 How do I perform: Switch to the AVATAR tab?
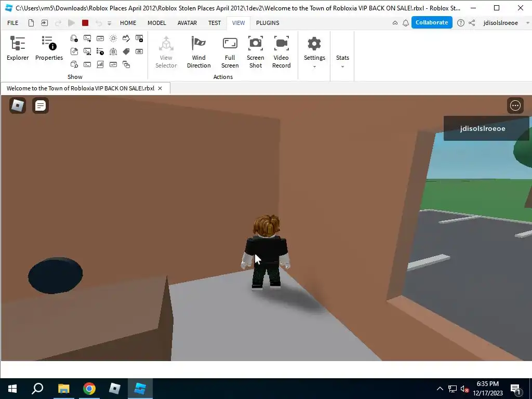(x=187, y=23)
